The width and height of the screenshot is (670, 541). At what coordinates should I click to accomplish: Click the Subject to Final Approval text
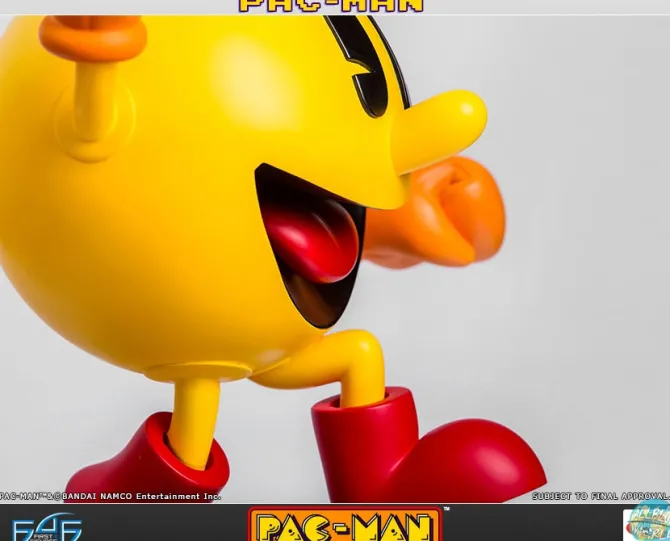[600, 496]
